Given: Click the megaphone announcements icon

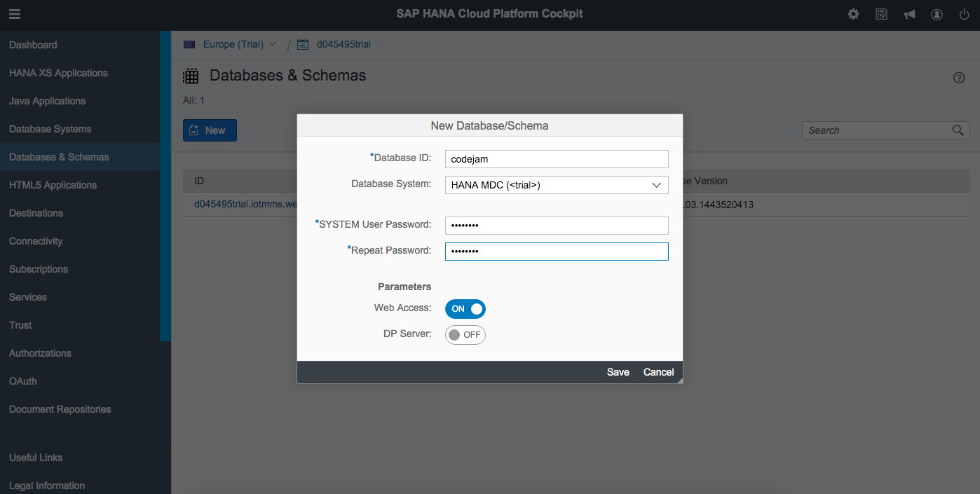Looking at the screenshot, I should pos(909,14).
